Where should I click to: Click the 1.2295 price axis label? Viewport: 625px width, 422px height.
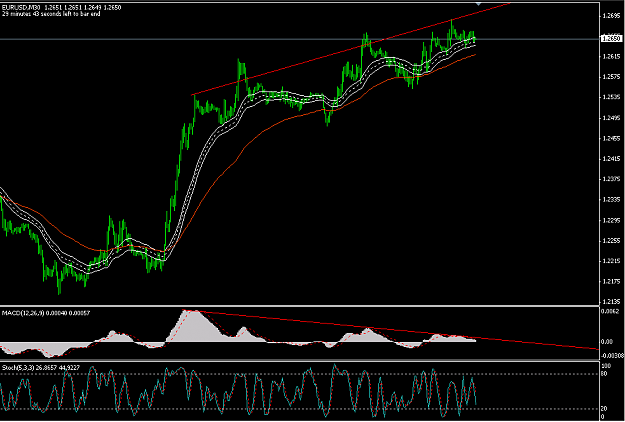[x=612, y=220]
